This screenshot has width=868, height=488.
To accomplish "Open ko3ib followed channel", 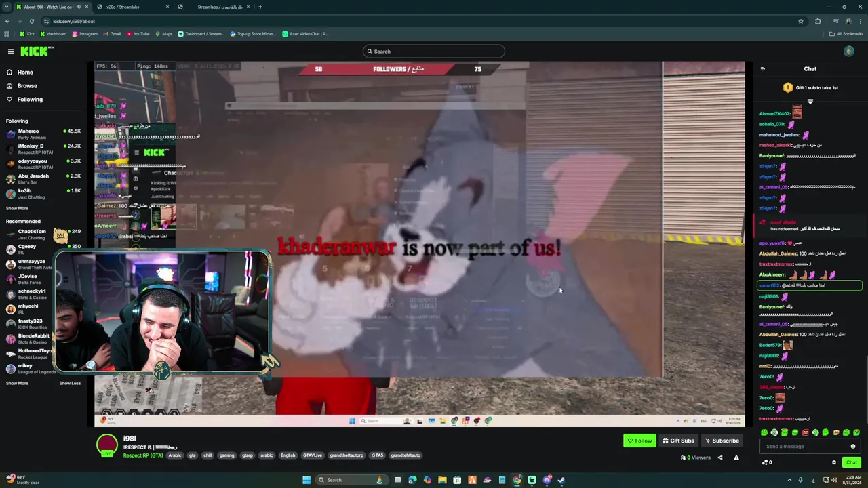I will point(43,194).
